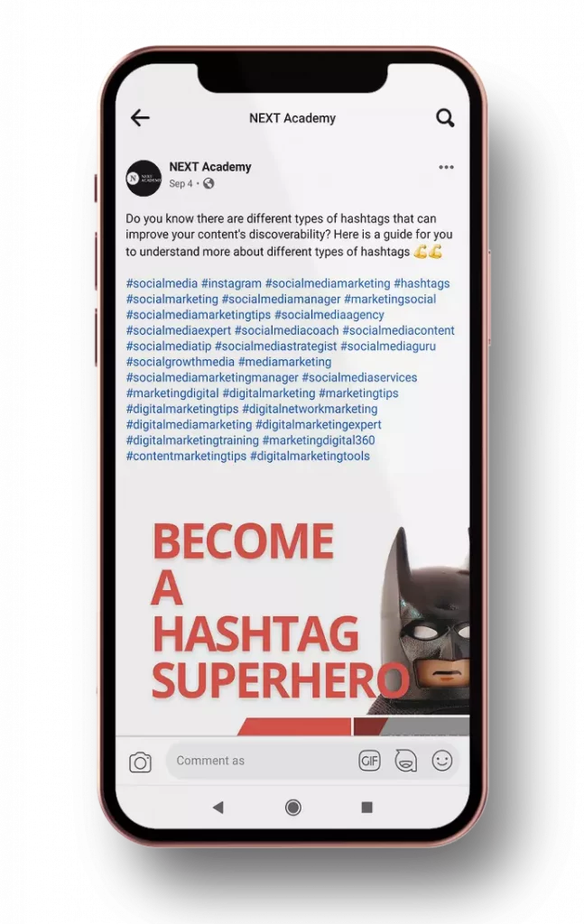Open the #hashtags hashtag link

(x=422, y=283)
